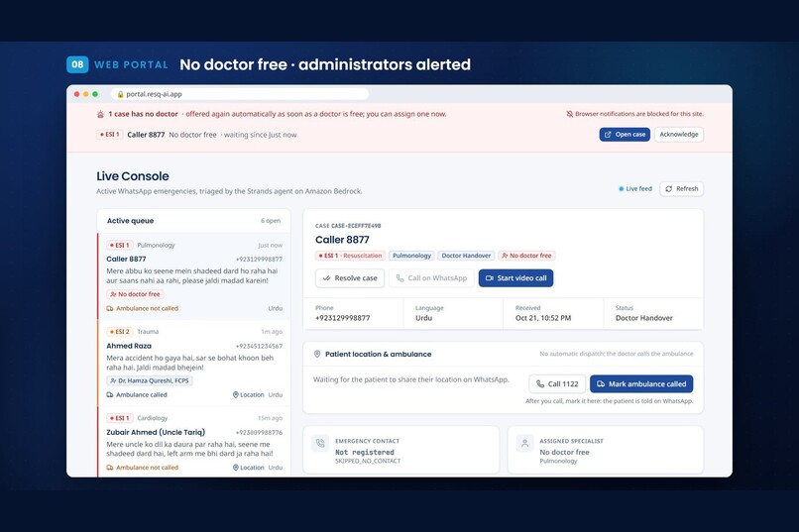This screenshot has height=532, width=799.
Task: Click Call on WhatsApp button
Action: coord(431,278)
